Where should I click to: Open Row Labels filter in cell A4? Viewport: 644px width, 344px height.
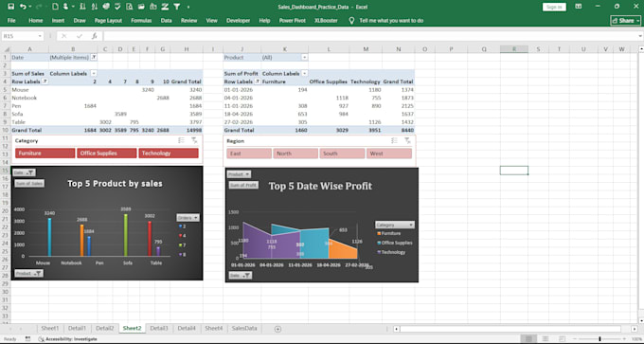click(45, 81)
